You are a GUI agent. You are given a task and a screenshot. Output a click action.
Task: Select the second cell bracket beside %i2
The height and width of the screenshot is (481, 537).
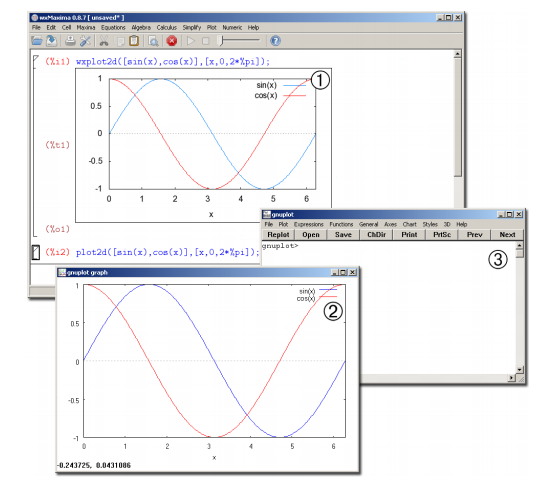click(36, 253)
